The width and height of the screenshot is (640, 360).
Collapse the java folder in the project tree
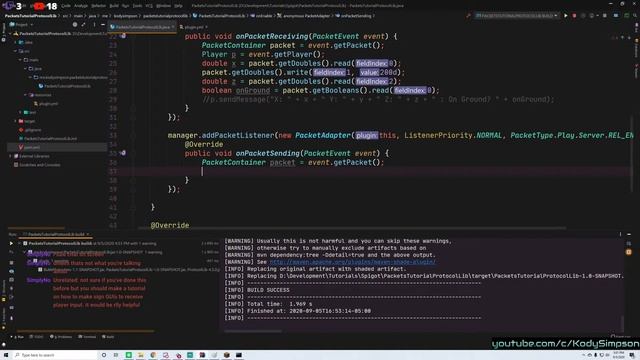[25, 69]
